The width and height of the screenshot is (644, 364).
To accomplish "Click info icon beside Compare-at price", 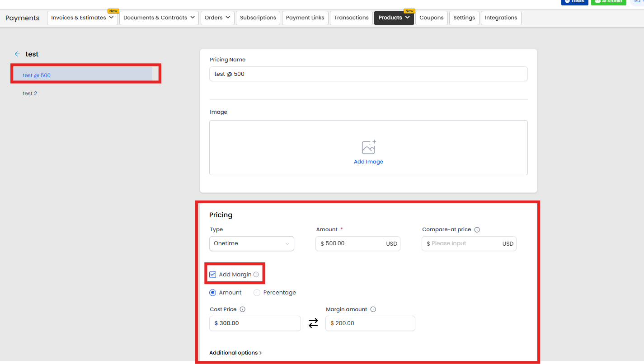I will 477,230.
